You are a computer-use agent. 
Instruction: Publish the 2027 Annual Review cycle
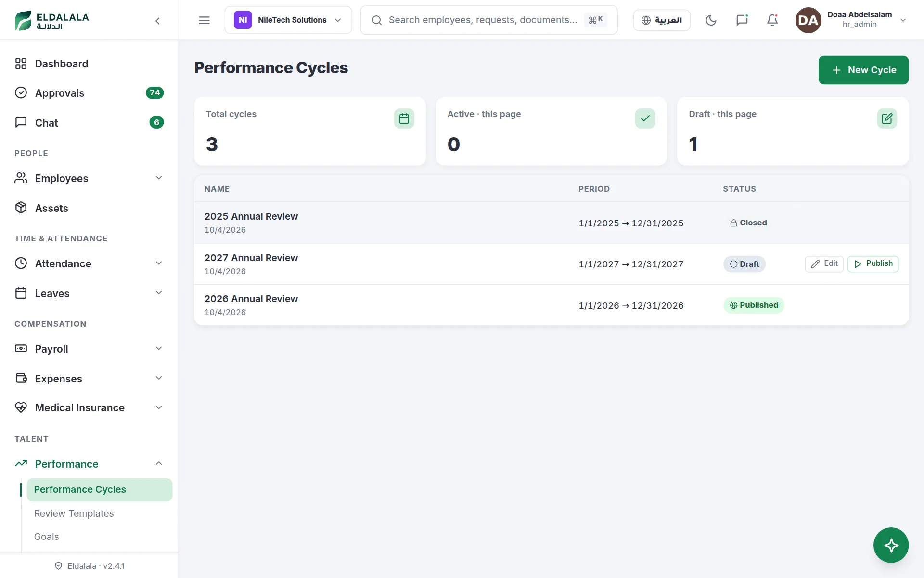pos(873,263)
